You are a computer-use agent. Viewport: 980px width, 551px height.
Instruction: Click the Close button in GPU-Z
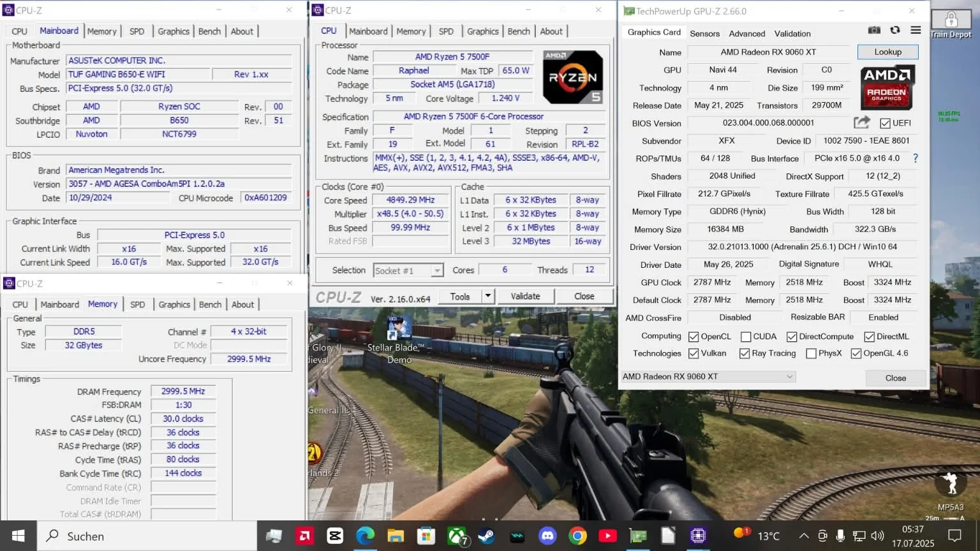[x=895, y=378]
